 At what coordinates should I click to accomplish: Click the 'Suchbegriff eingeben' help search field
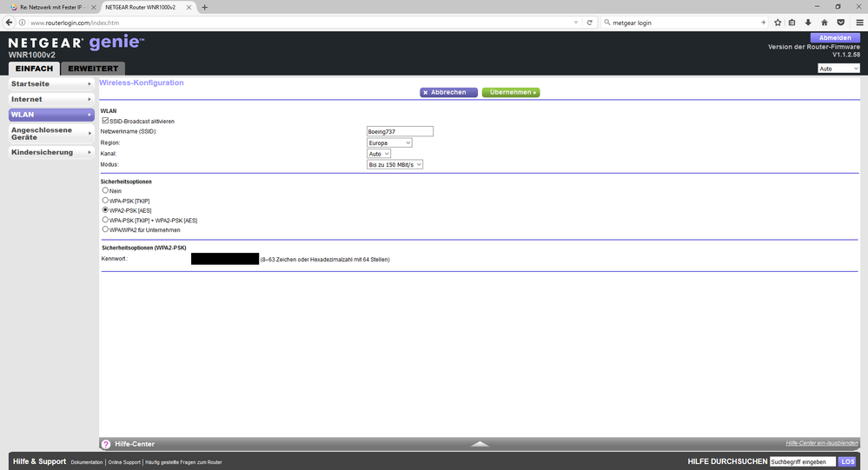[x=802, y=461]
